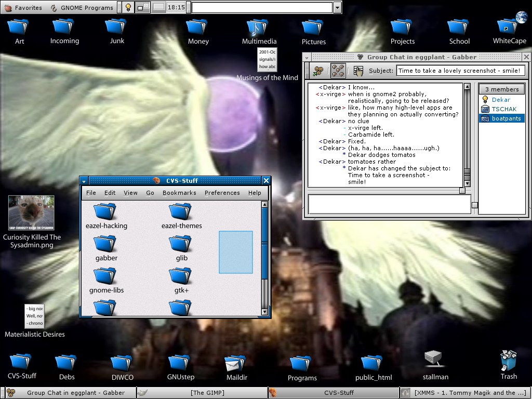532x399 pixels.
Task: Select the glib folder
Action: coord(181,249)
